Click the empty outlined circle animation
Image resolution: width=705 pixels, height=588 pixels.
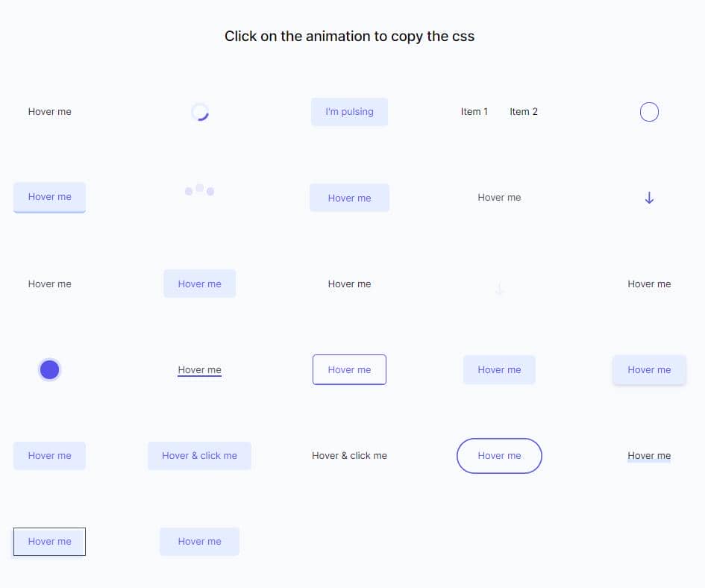649,112
